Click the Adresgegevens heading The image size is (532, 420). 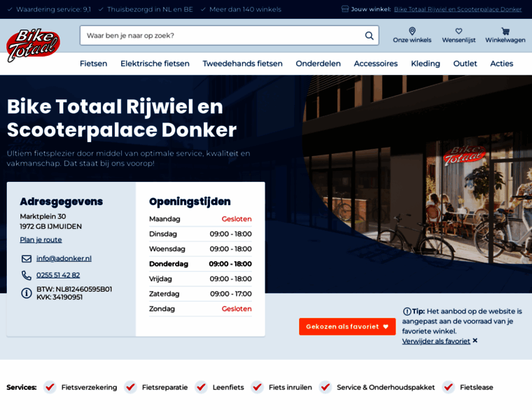click(x=61, y=202)
